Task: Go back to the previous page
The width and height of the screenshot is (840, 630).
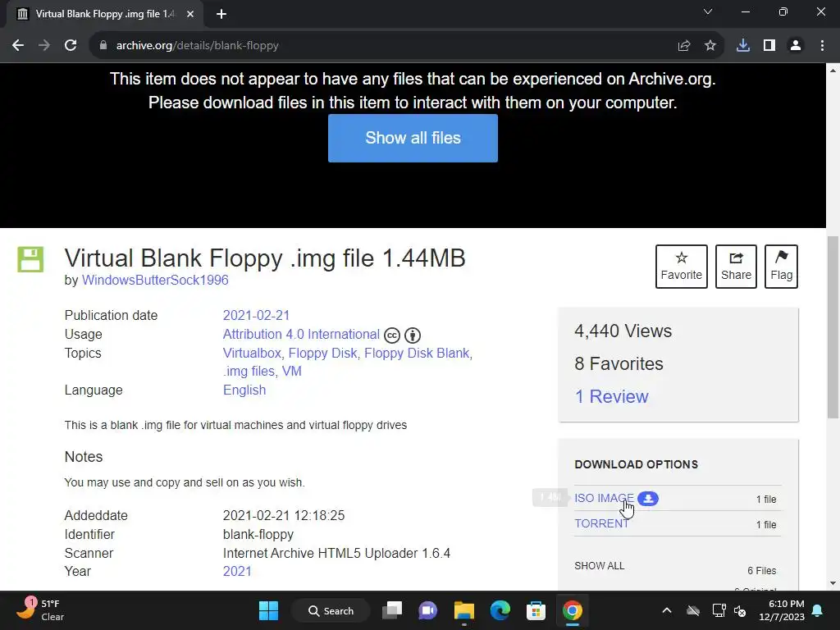Action: point(18,46)
